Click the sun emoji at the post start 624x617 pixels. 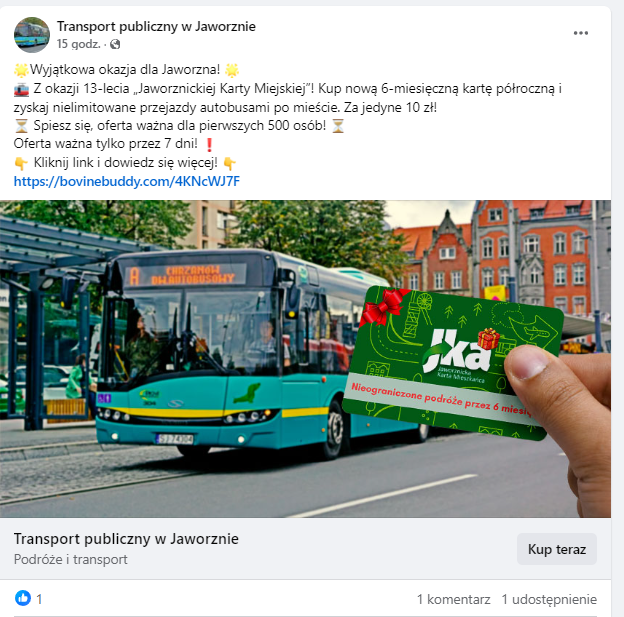tap(21, 70)
